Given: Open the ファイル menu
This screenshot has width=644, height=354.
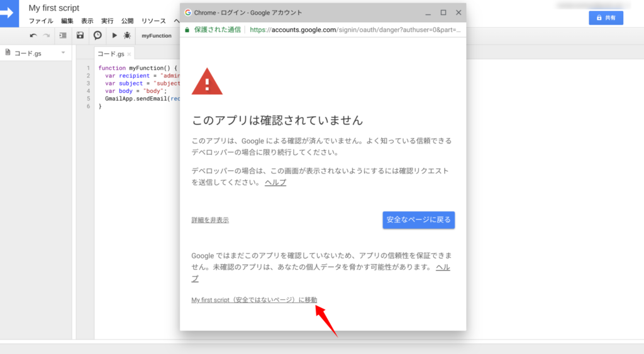Looking at the screenshot, I should tap(41, 21).
